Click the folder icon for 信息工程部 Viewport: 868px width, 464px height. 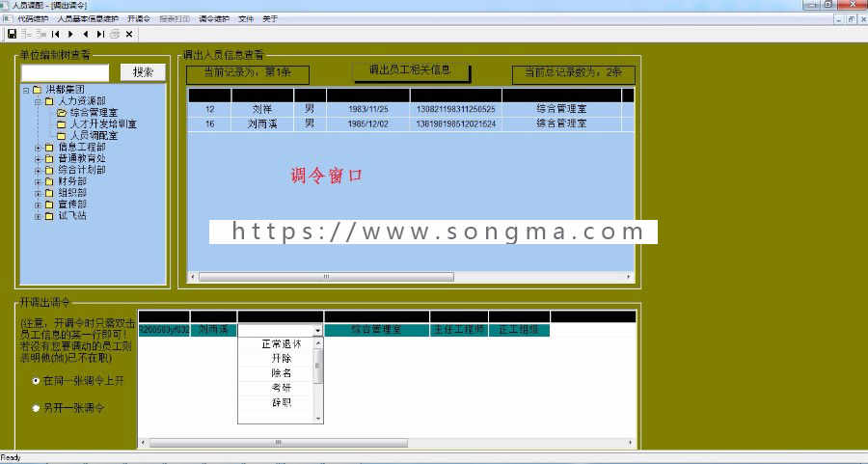pos(49,148)
